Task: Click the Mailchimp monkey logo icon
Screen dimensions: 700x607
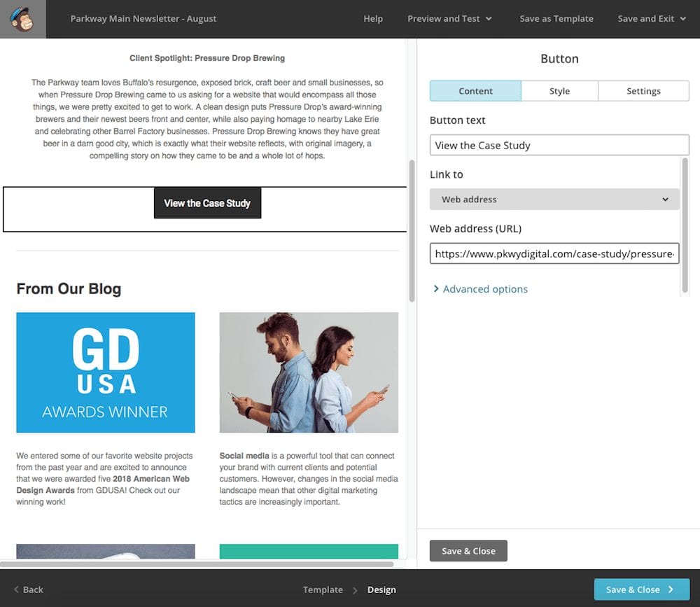Action: (x=22, y=19)
